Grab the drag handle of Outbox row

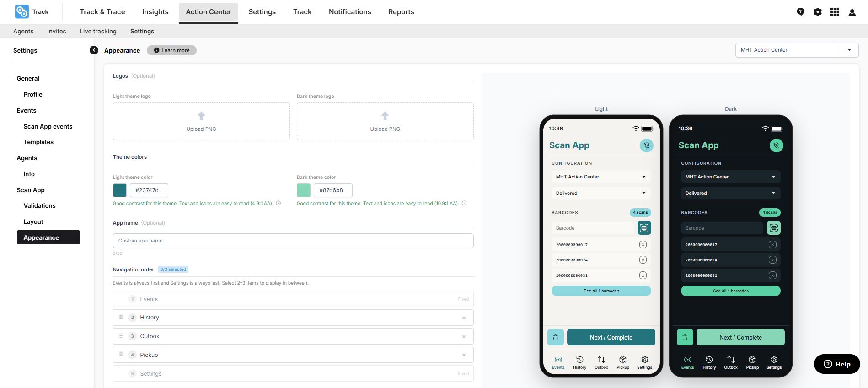(x=121, y=336)
